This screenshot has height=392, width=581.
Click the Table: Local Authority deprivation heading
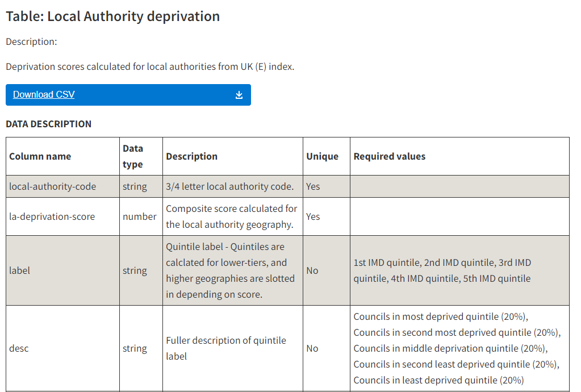(x=112, y=16)
